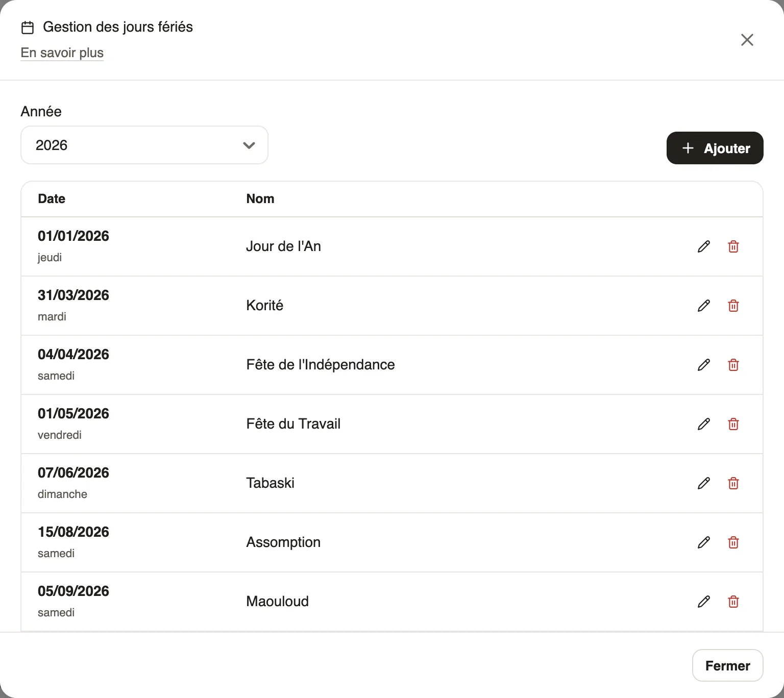Click the date 15/08/2026

pyautogui.click(x=73, y=532)
